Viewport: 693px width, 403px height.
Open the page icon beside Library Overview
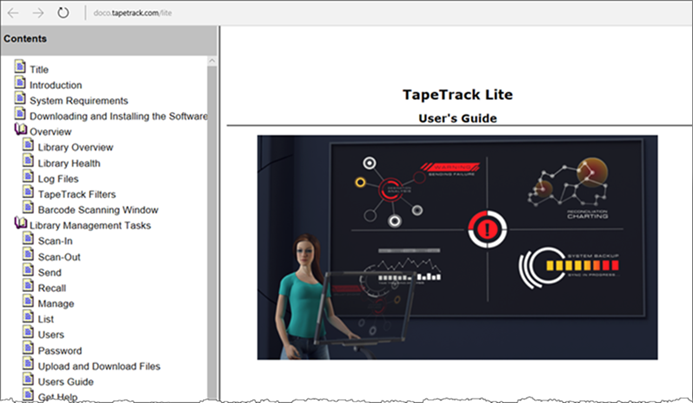tap(28, 145)
